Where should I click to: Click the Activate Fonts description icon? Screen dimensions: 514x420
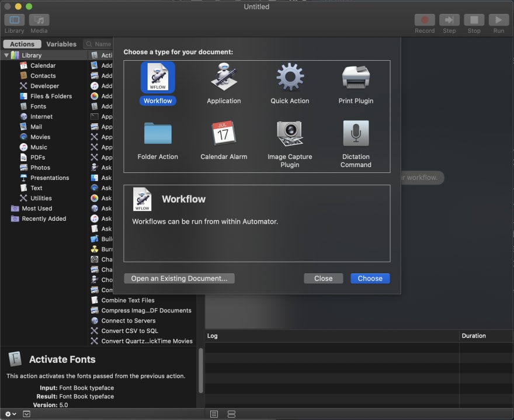click(x=15, y=359)
